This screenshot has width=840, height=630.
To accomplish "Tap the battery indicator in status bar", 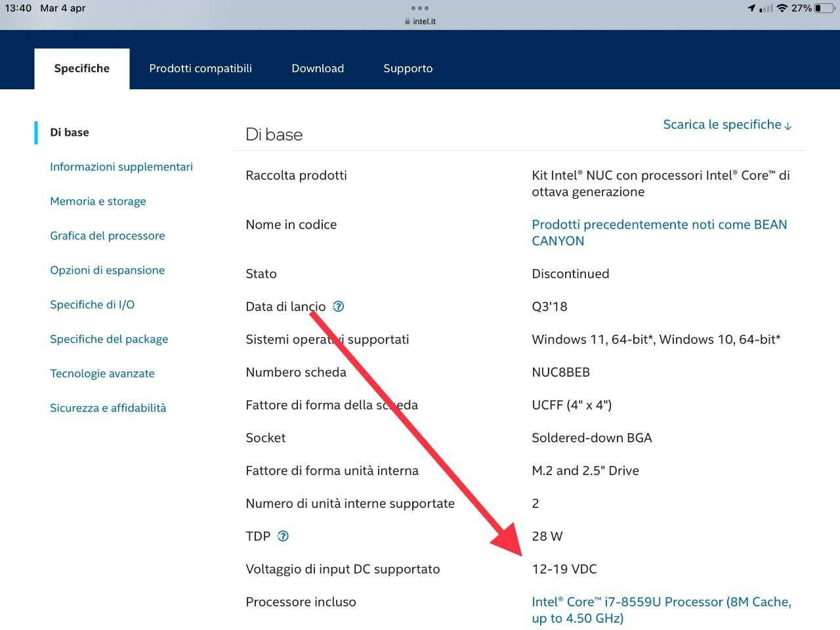I will [825, 8].
